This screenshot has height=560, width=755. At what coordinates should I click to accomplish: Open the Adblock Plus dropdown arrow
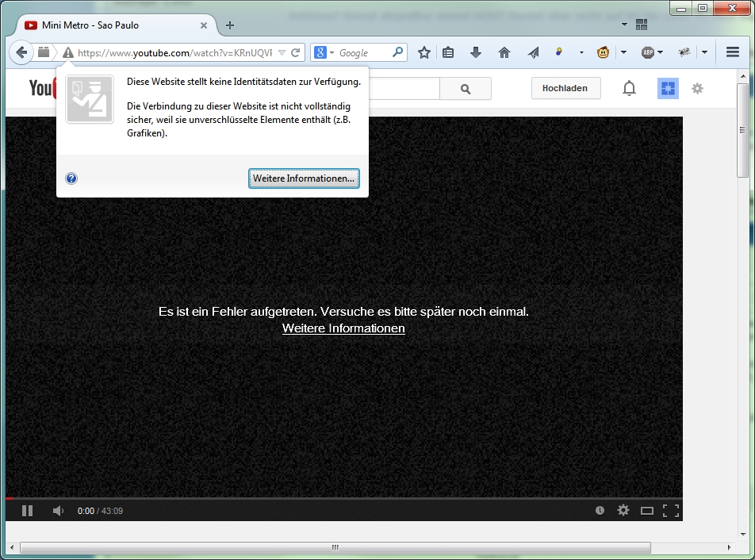coord(661,52)
